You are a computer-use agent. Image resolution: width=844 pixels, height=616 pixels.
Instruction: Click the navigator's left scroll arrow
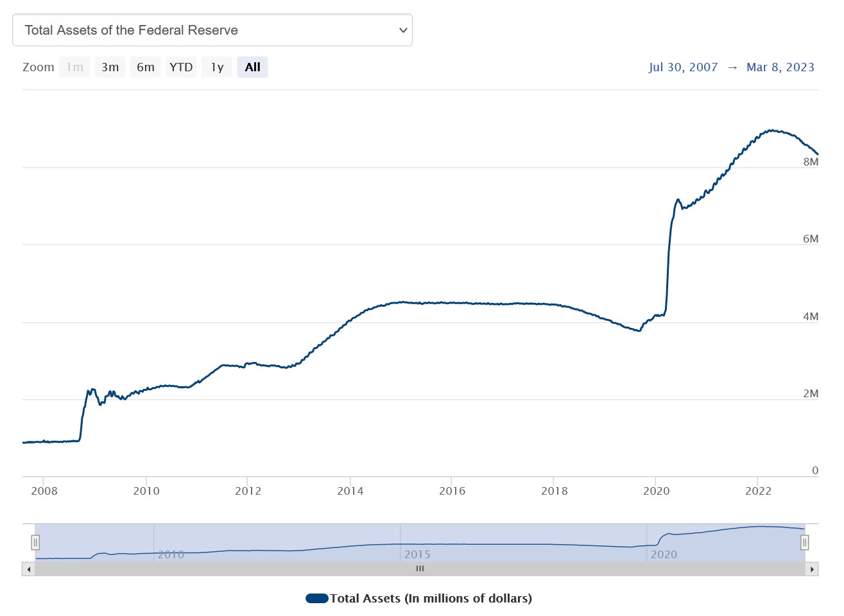(x=28, y=569)
